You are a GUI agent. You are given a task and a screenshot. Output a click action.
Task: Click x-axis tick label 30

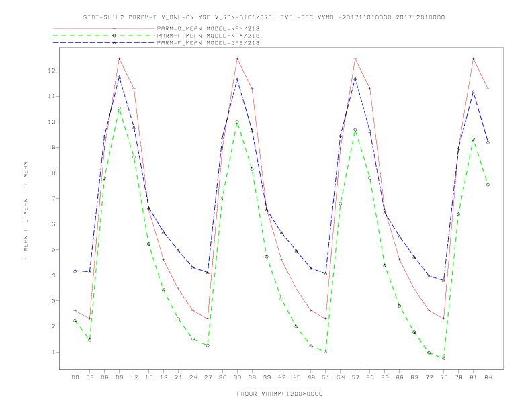pos(222,377)
